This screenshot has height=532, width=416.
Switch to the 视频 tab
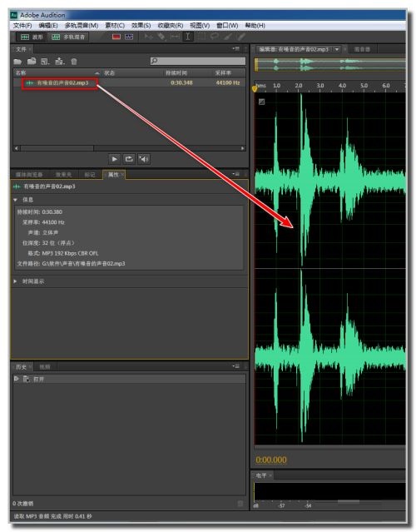pyautogui.click(x=45, y=367)
